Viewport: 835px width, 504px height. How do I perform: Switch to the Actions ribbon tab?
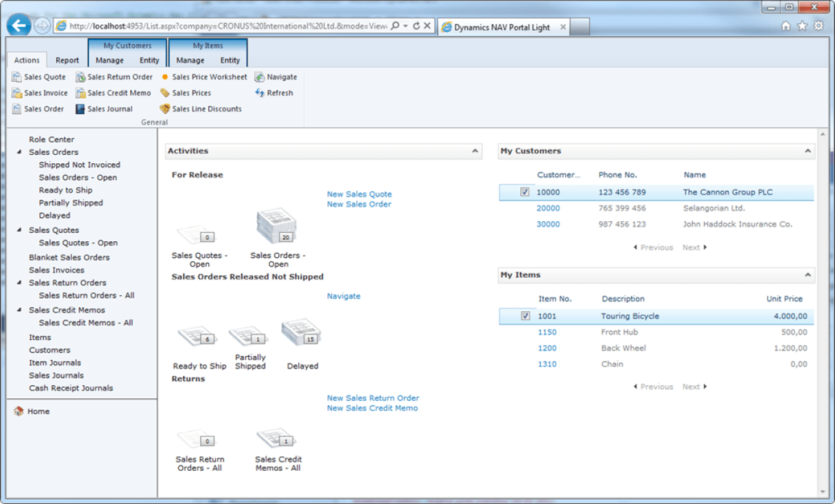tap(27, 60)
